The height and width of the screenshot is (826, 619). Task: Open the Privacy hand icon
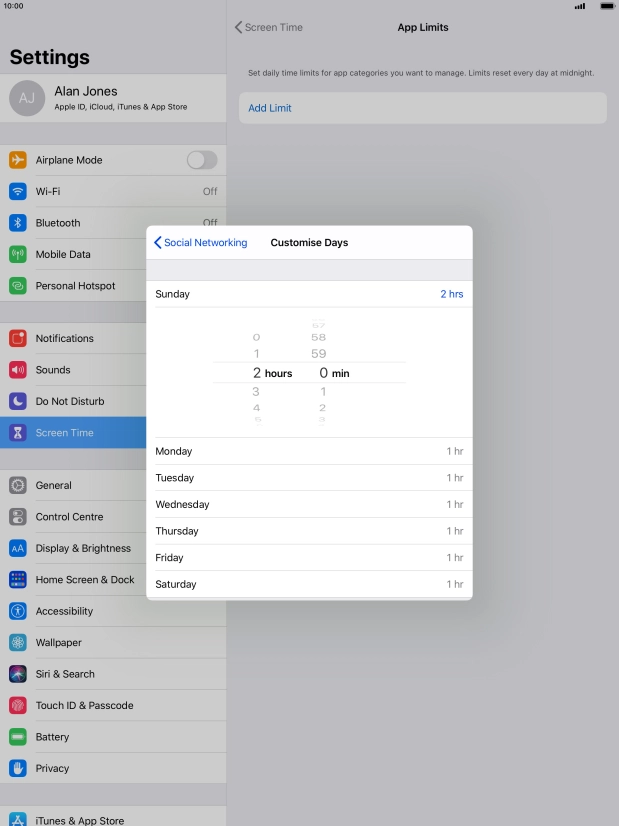(18, 768)
